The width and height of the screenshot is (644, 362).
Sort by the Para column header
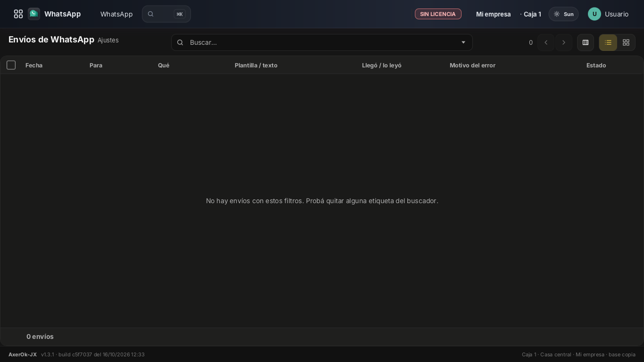point(96,65)
